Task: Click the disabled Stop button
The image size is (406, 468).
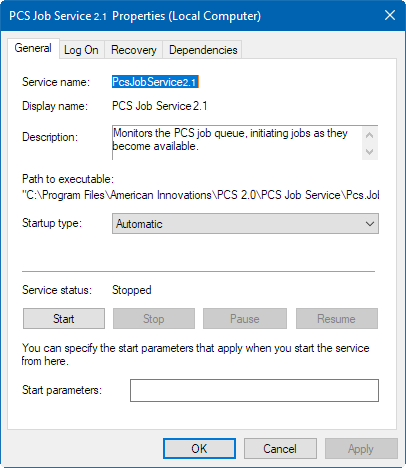Action: 154,319
